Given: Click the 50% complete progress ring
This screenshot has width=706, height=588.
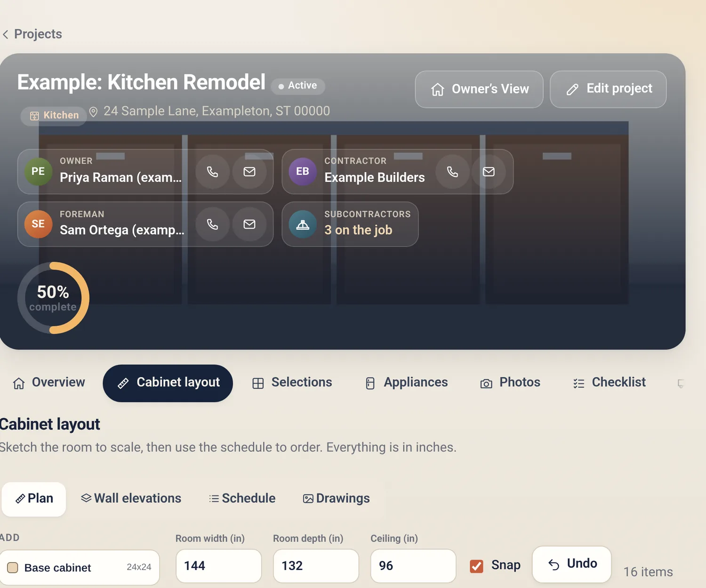Looking at the screenshot, I should tap(53, 298).
